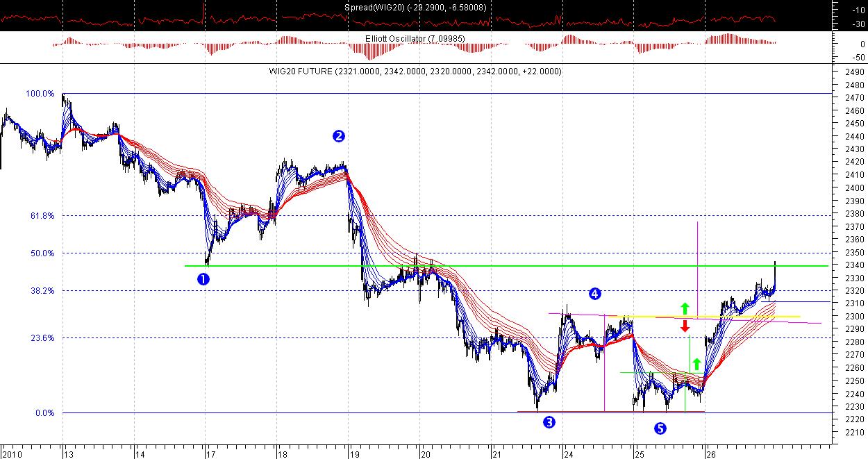The width and height of the screenshot is (868, 459).
Task: Click the 2490 price axis label
Action: tap(854, 72)
